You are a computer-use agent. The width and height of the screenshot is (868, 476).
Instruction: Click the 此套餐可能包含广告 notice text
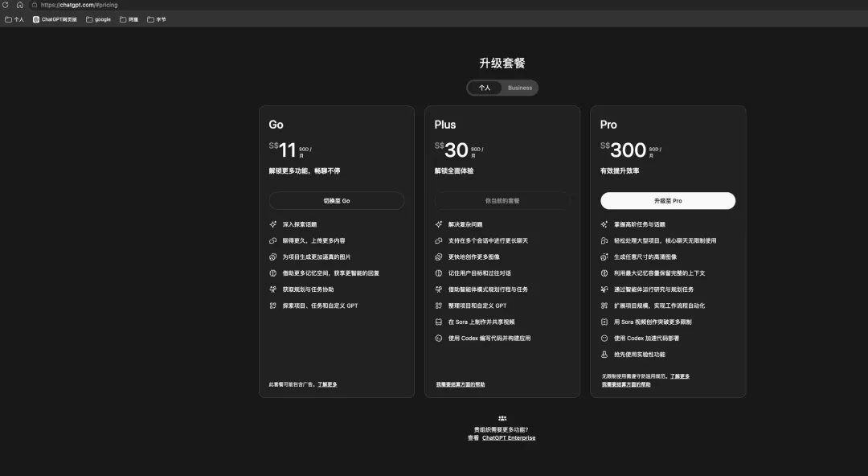tap(292, 384)
